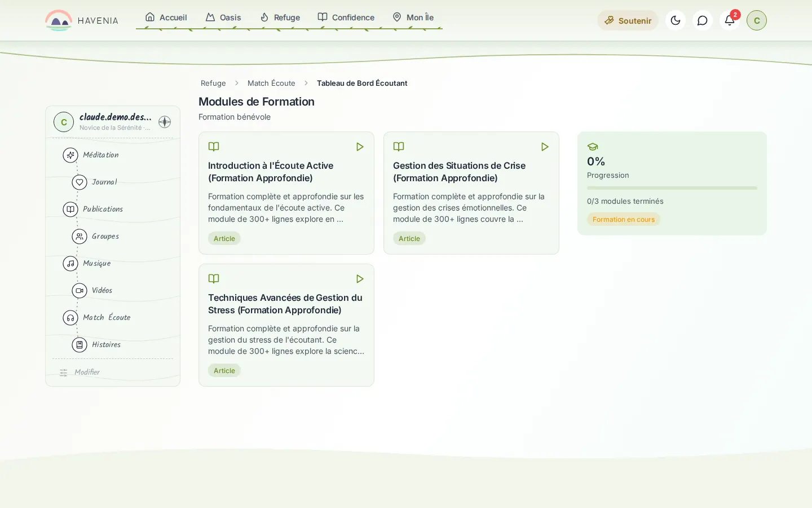
Task: Open Histoires in the sidebar
Action: (106, 344)
